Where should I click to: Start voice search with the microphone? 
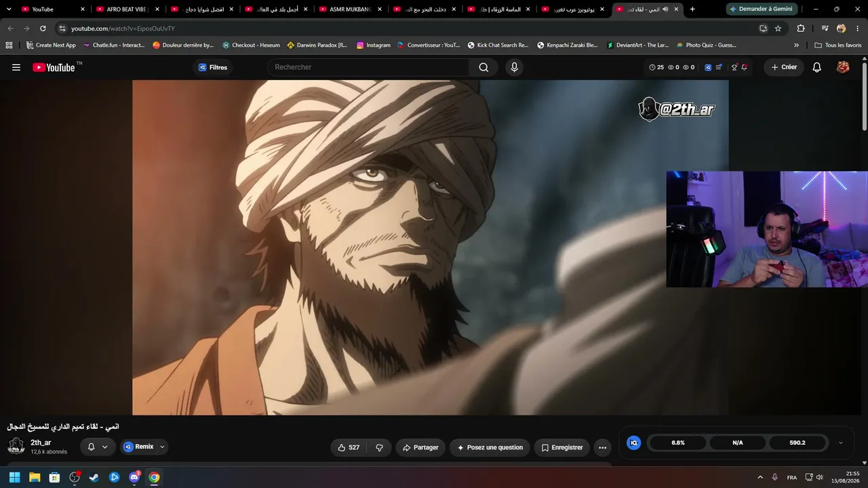(x=514, y=67)
